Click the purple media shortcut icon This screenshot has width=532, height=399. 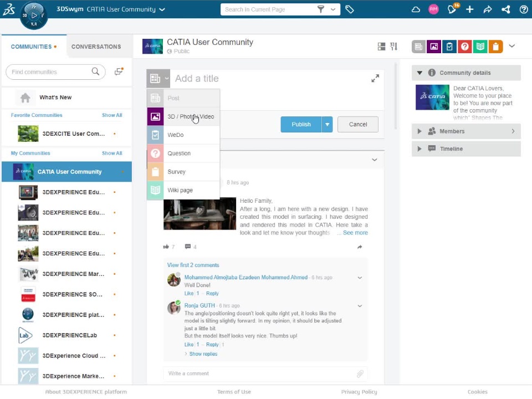(434, 47)
